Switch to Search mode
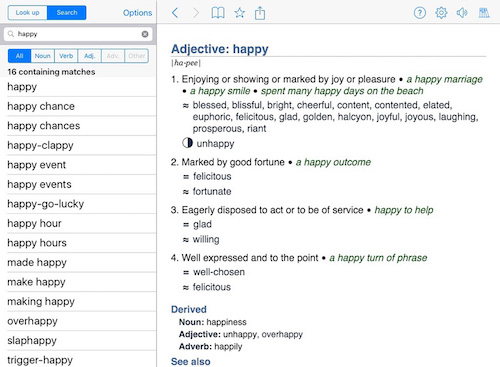Viewport: 500px width, 367px height. (67, 13)
